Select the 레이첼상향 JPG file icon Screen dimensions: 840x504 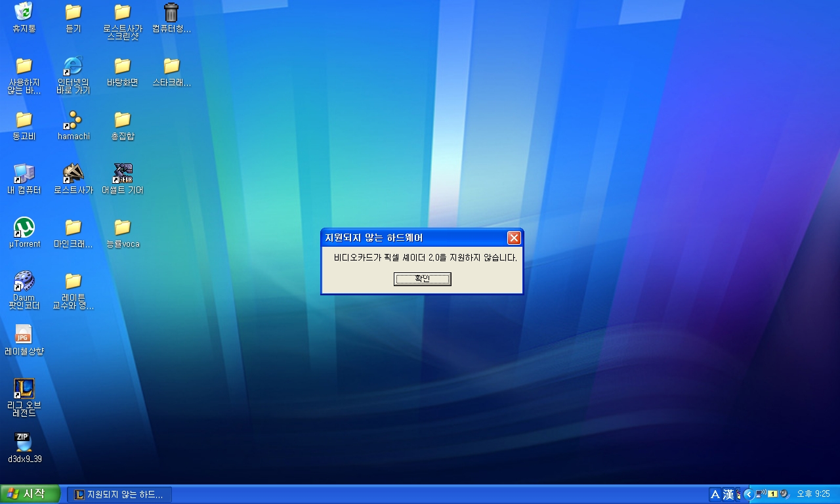coord(24,341)
